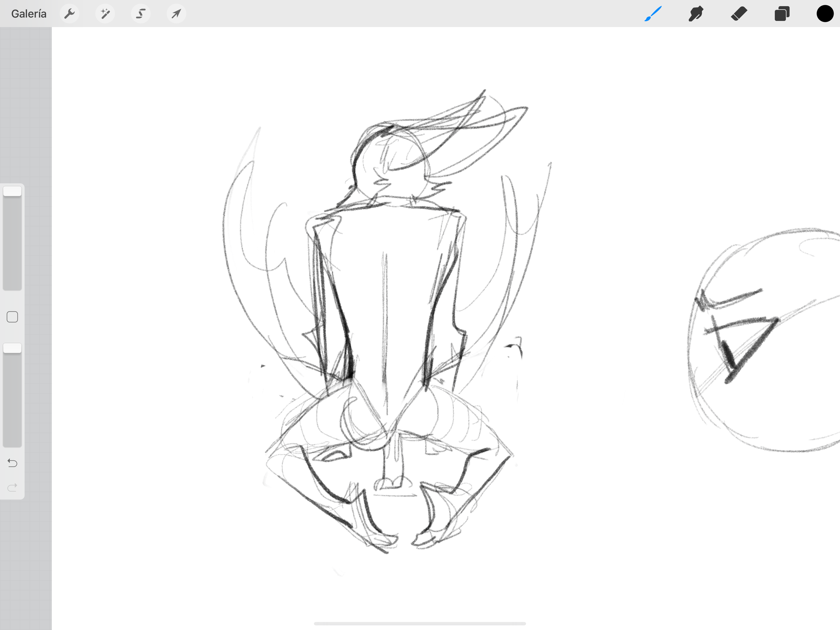Open the Galería gallery view

29,14
